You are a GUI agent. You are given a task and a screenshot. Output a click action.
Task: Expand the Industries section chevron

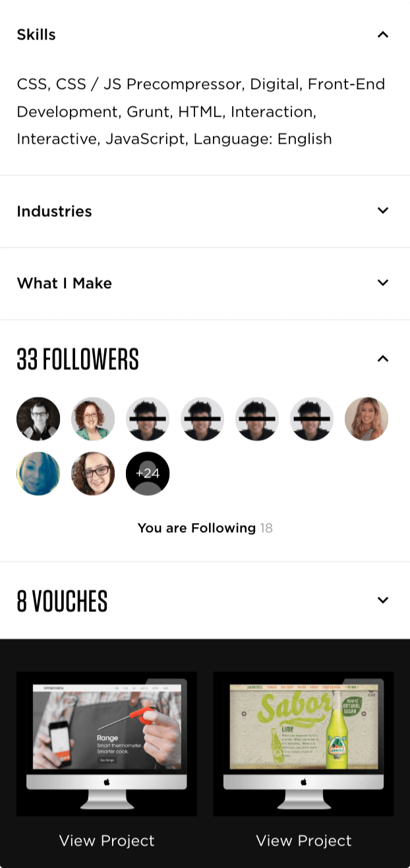tap(383, 211)
